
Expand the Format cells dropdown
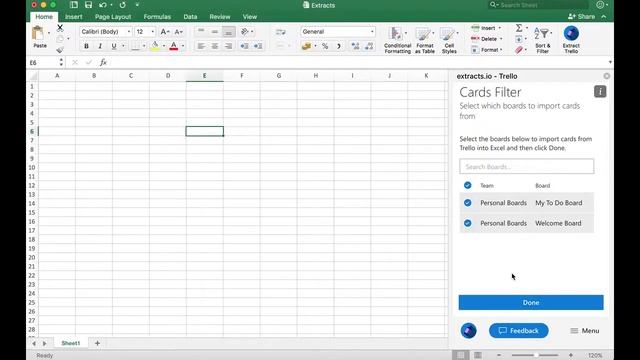(x=501, y=50)
